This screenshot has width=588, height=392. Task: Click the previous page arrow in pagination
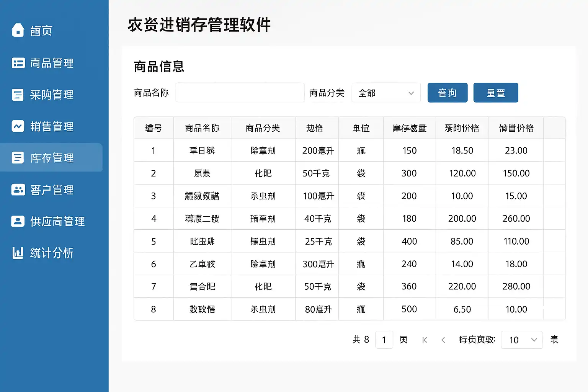[x=443, y=340]
